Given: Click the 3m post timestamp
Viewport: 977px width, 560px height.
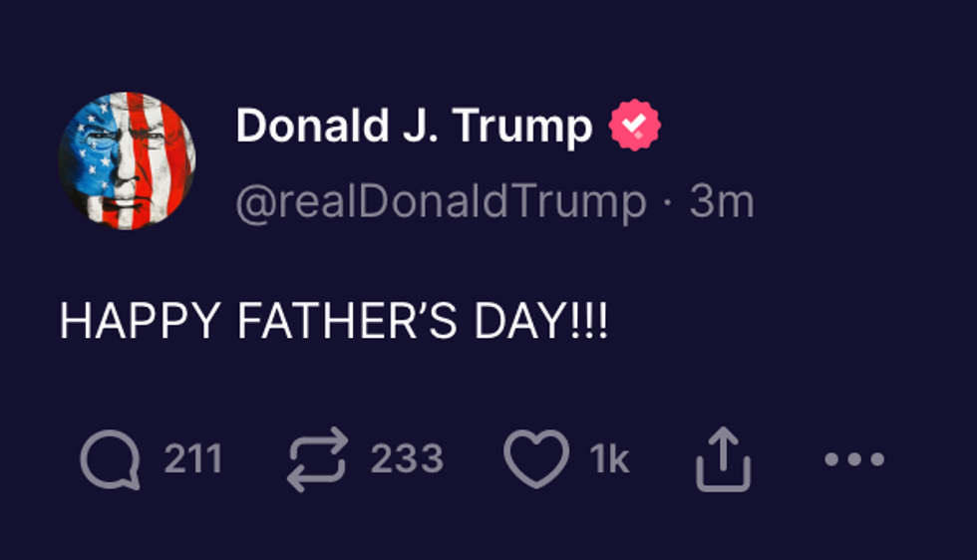Looking at the screenshot, I should click(x=722, y=202).
